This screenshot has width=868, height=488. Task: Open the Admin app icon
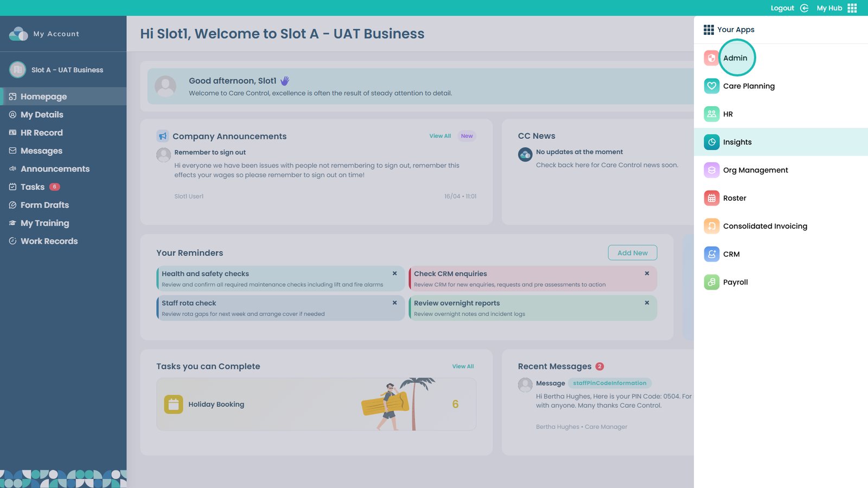[711, 58]
